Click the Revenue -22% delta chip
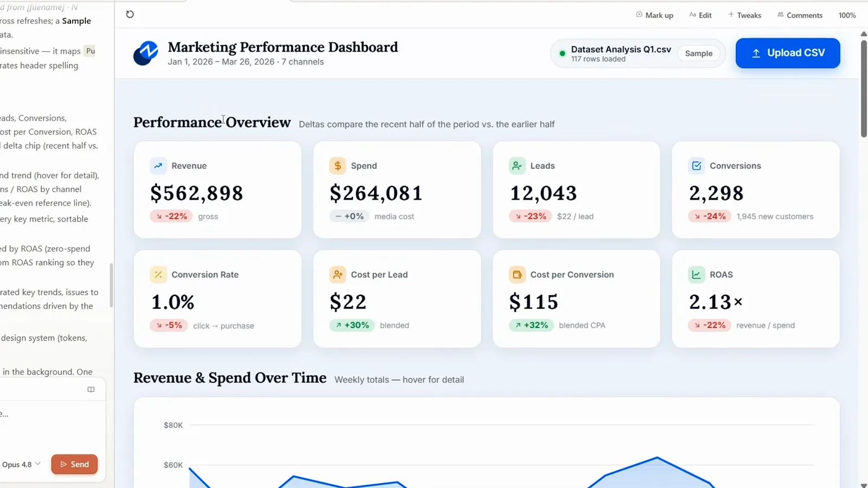Viewport: 868px width, 488px height. point(171,216)
